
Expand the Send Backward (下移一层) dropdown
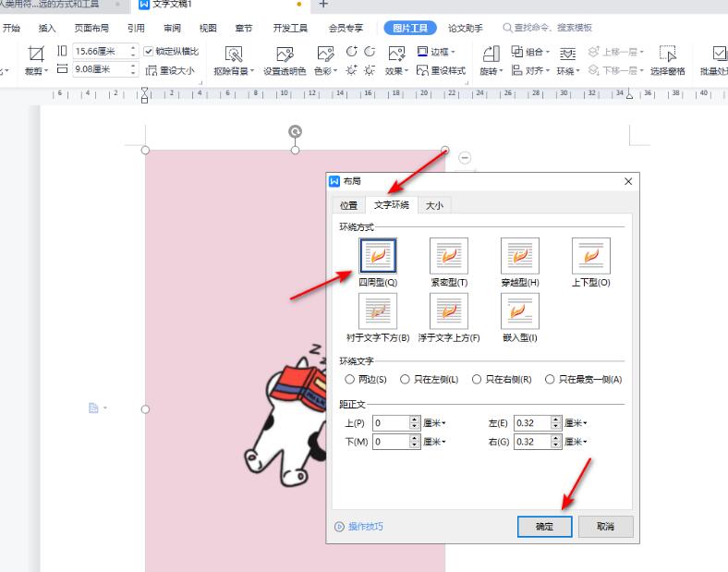pyautogui.click(x=642, y=70)
